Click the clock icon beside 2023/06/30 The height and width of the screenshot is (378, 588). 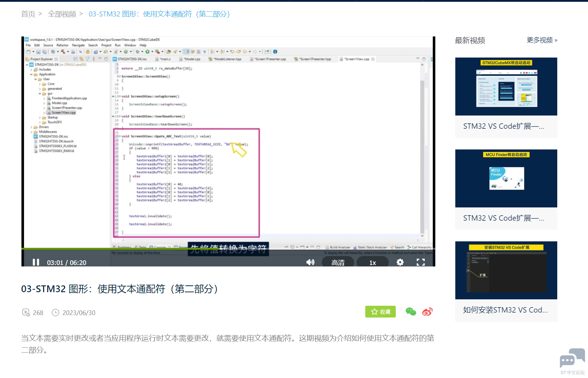tap(55, 313)
